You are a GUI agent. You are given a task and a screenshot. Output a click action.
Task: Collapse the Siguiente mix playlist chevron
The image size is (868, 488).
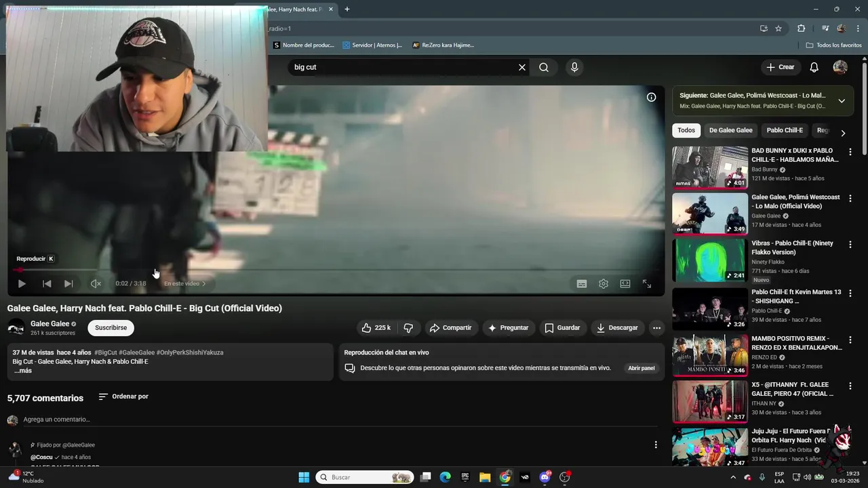coord(842,101)
